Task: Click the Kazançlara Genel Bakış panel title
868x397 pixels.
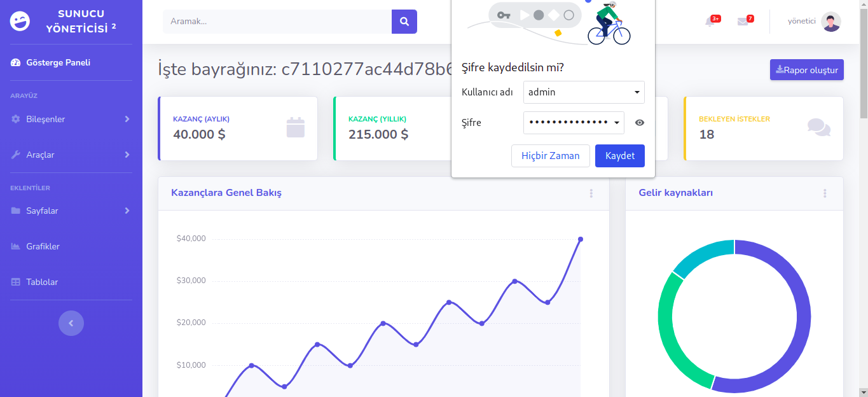Action: pyautogui.click(x=226, y=193)
